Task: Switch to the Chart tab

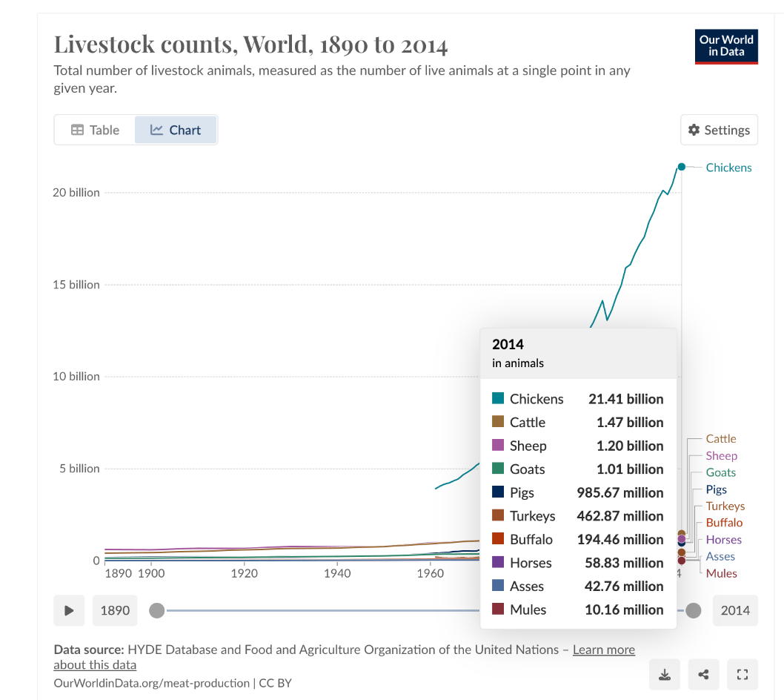Action: [x=176, y=130]
